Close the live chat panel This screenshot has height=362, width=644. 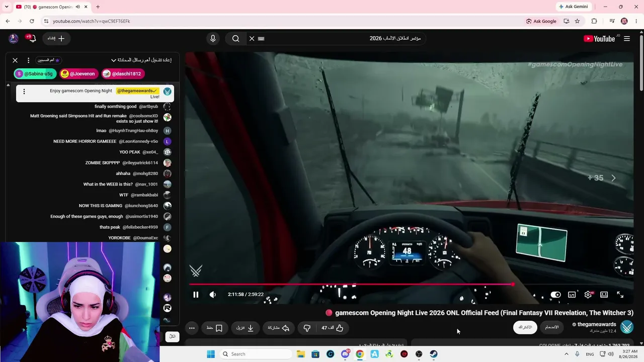point(15,60)
